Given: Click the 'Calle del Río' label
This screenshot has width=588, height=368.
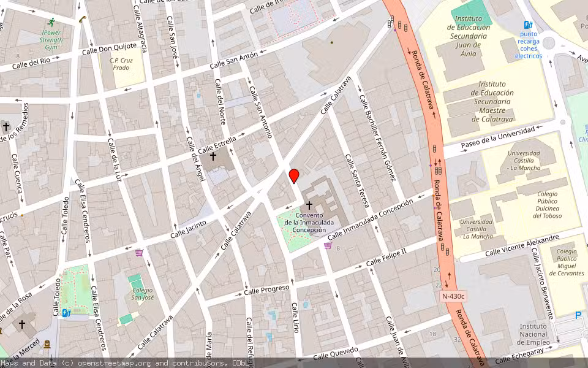Looking at the screenshot, I should 32,63.
